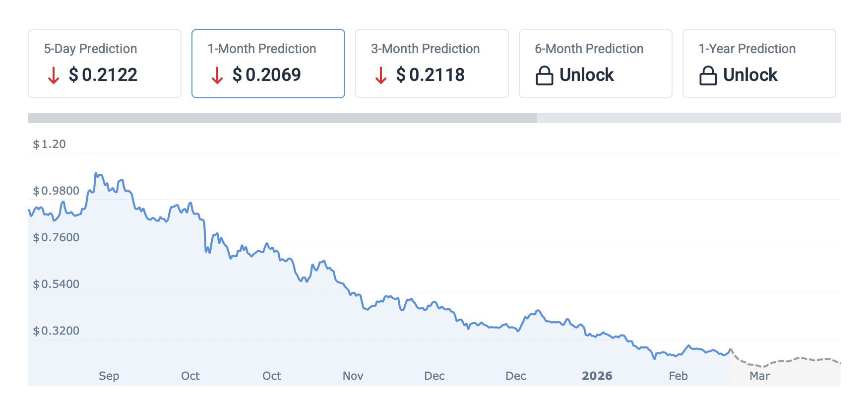868x417 pixels.
Task: Click the red down arrow in 3-Month Prediction
Action: pyautogui.click(x=381, y=75)
